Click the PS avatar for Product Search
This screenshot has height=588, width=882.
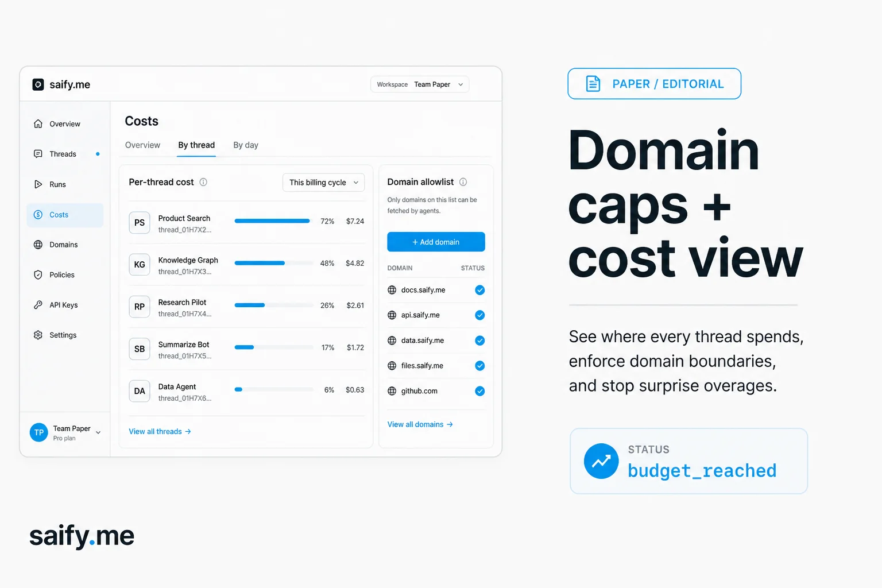[x=140, y=223]
